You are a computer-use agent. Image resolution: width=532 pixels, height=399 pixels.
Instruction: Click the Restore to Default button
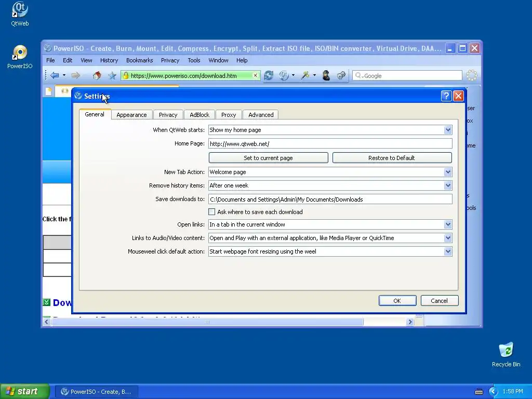[x=392, y=158]
